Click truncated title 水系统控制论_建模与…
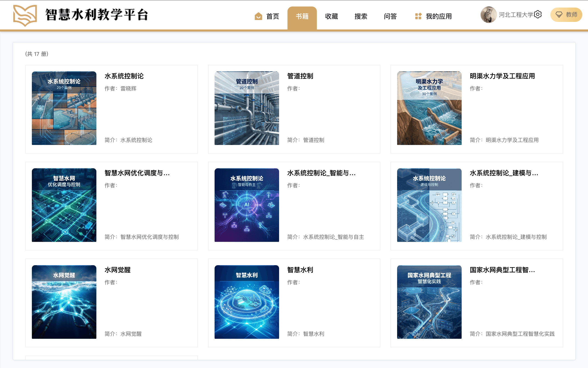This screenshot has height=368, width=588. coord(504,173)
